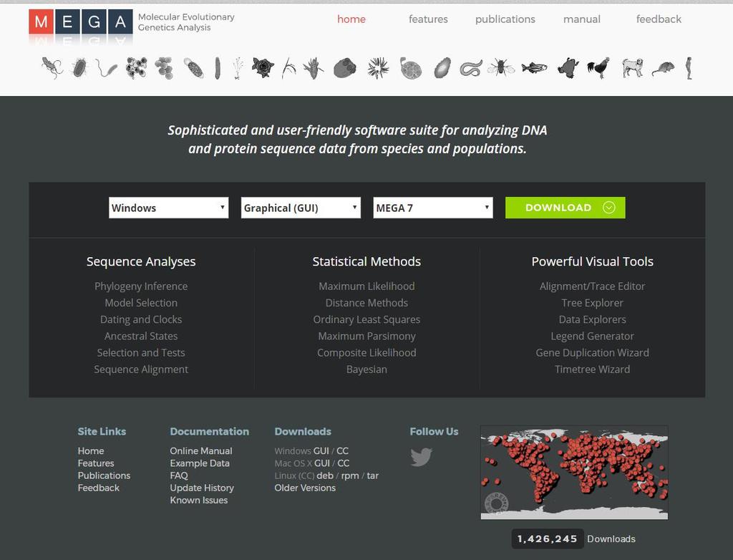Open the Data Explorers link
This screenshot has height=560, width=733.
(592, 319)
